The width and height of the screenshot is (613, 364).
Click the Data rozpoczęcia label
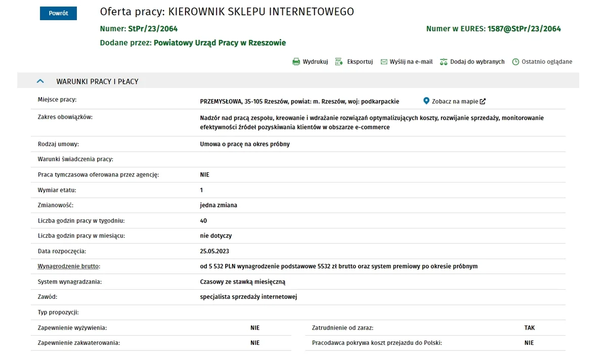62,251
